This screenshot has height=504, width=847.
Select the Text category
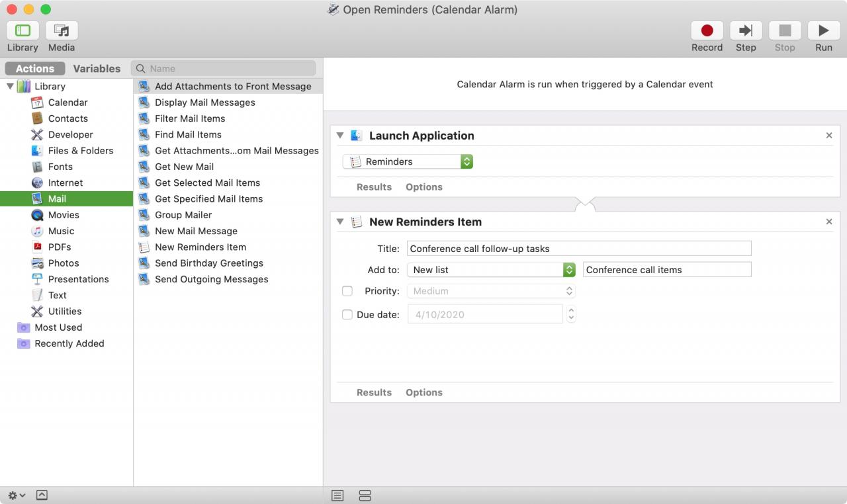(66, 295)
